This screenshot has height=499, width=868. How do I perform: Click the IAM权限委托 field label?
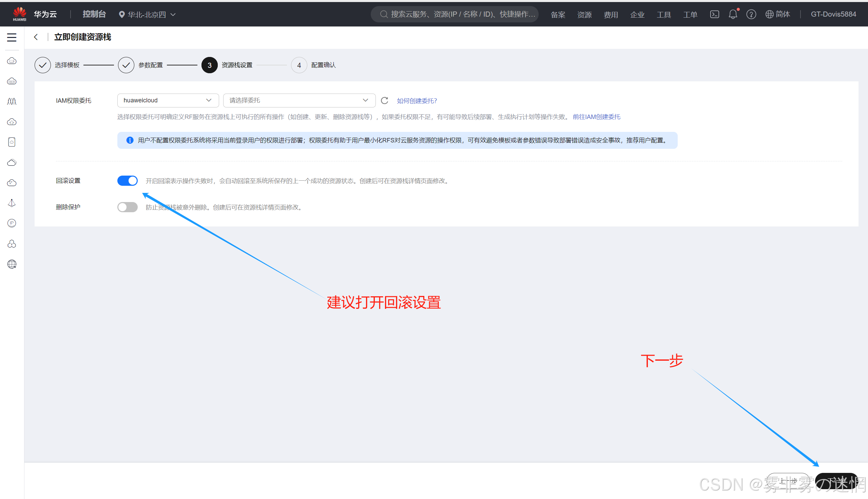pos(74,101)
